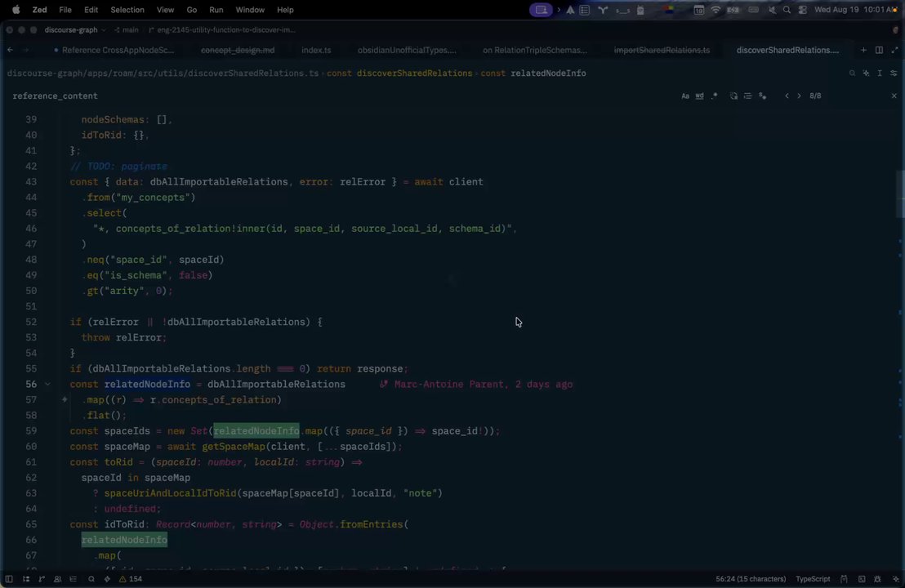Split the editor pane
905x588 pixels.
point(879,50)
